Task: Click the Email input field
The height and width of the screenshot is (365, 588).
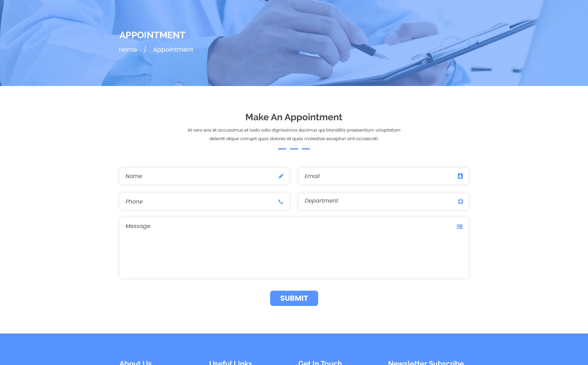Action: 383,176
